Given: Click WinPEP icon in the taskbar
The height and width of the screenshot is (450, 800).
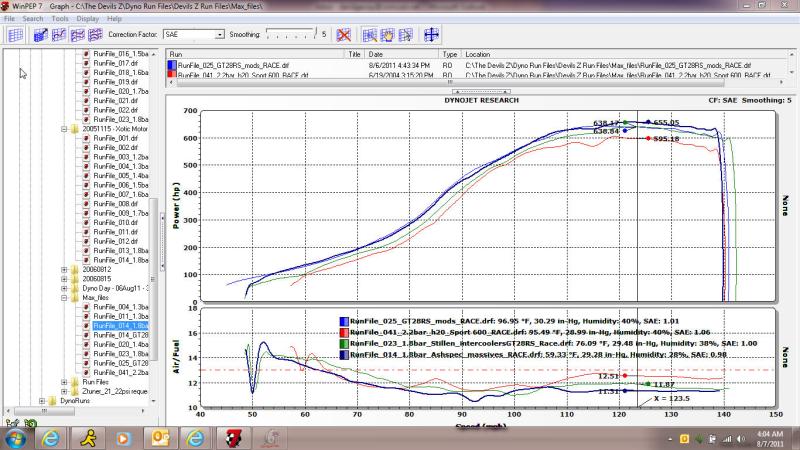Looking at the screenshot, I should 229,438.
